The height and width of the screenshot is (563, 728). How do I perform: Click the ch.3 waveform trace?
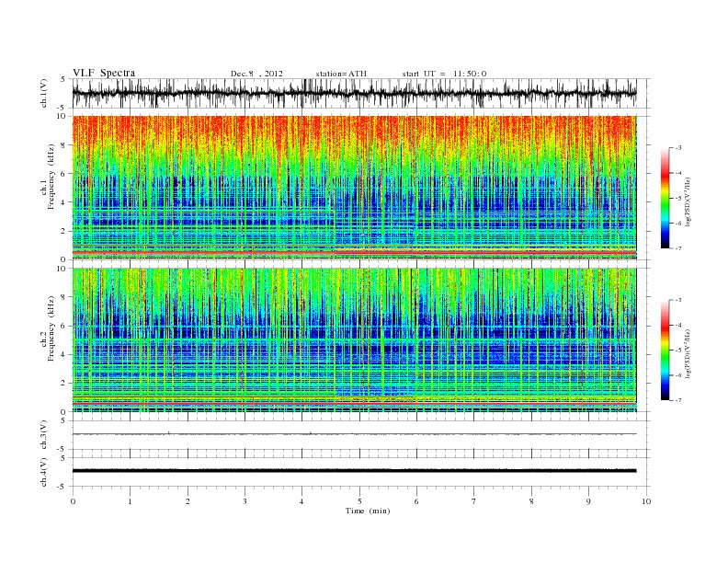(354, 434)
